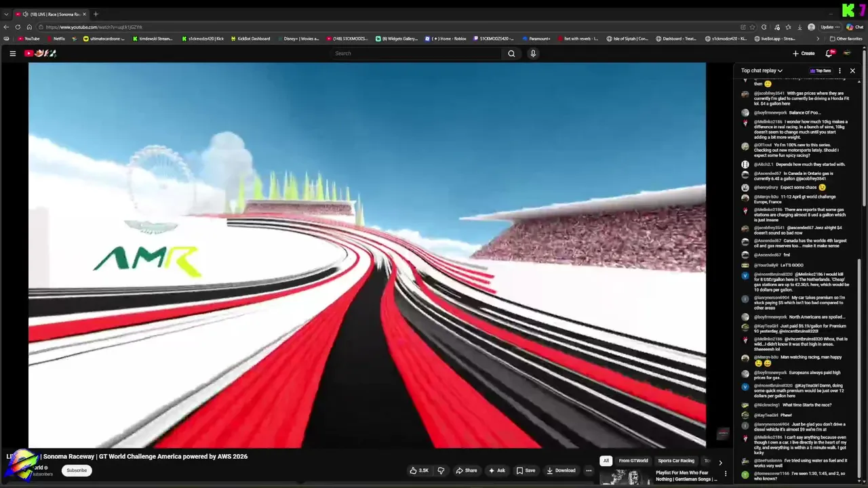Click the Download button

tap(561, 470)
